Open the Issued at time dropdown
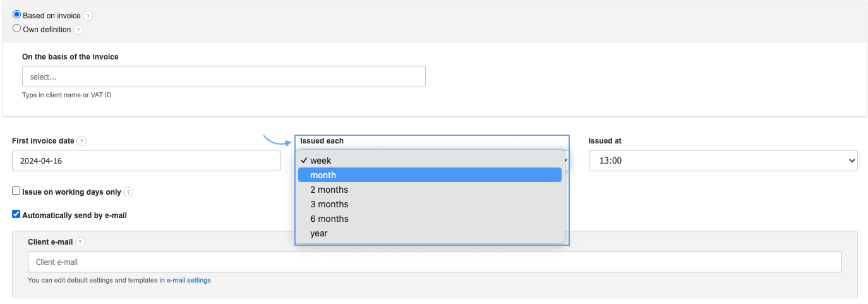Screen dimensions: 868x304 pos(723,161)
